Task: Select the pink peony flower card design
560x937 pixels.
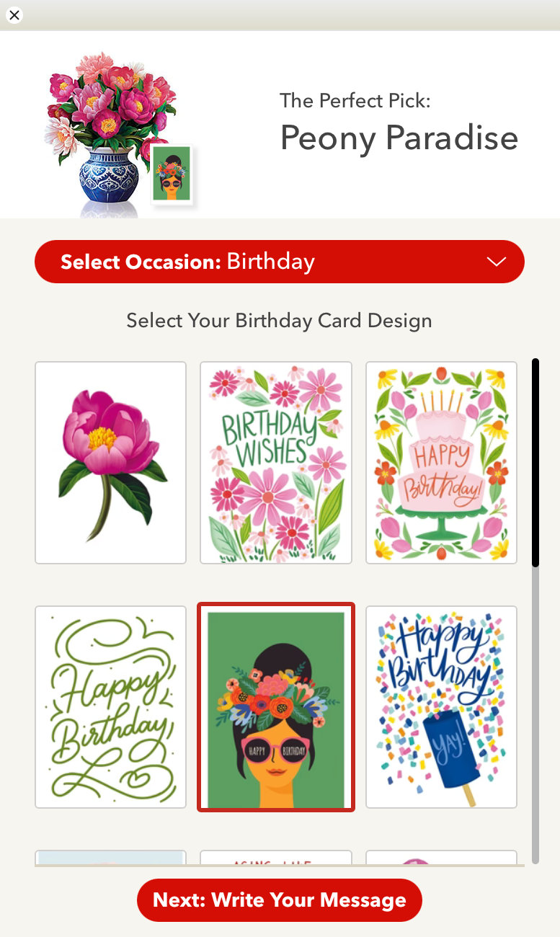Action: [x=110, y=463]
